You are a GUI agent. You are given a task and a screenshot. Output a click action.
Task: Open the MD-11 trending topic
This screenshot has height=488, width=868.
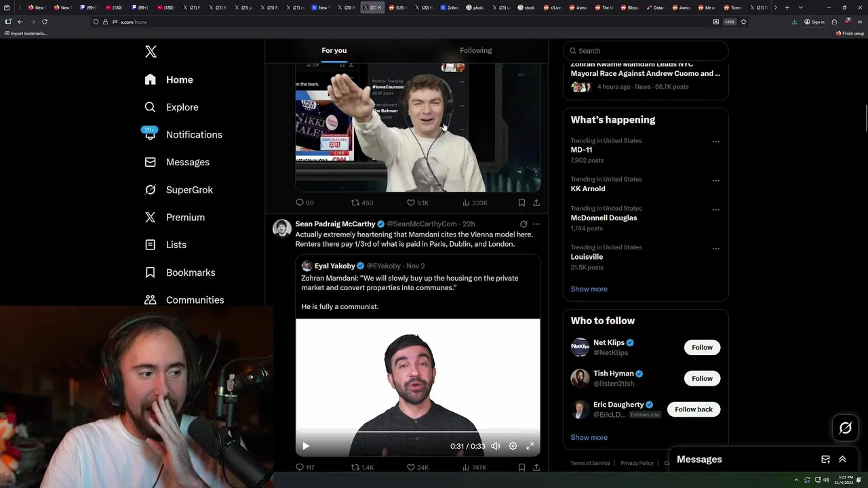click(645, 150)
